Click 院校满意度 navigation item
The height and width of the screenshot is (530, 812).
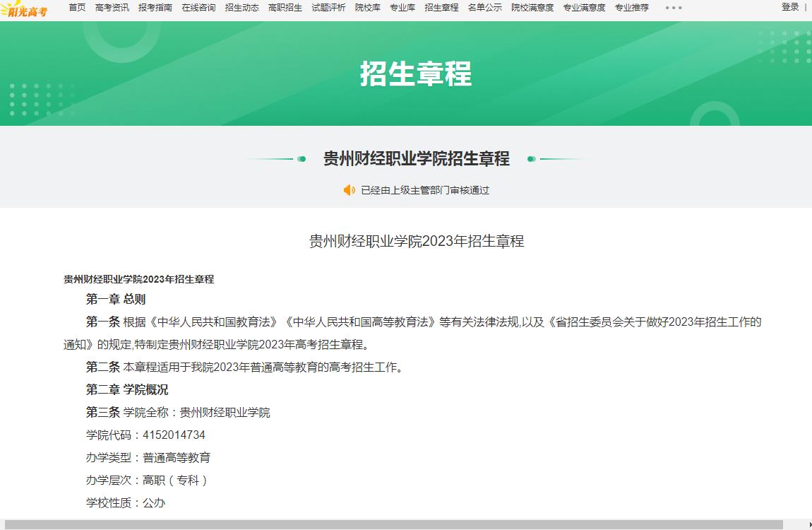click(532, 8)
